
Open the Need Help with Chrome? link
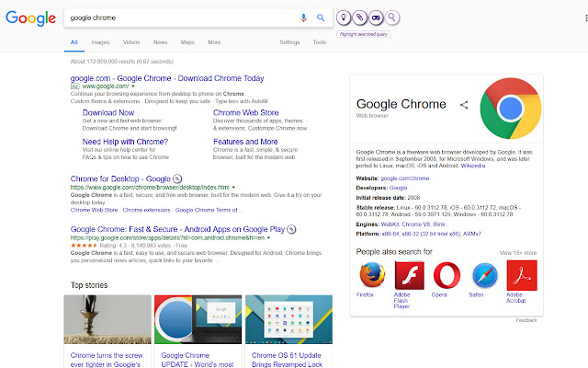click(125, 142)
